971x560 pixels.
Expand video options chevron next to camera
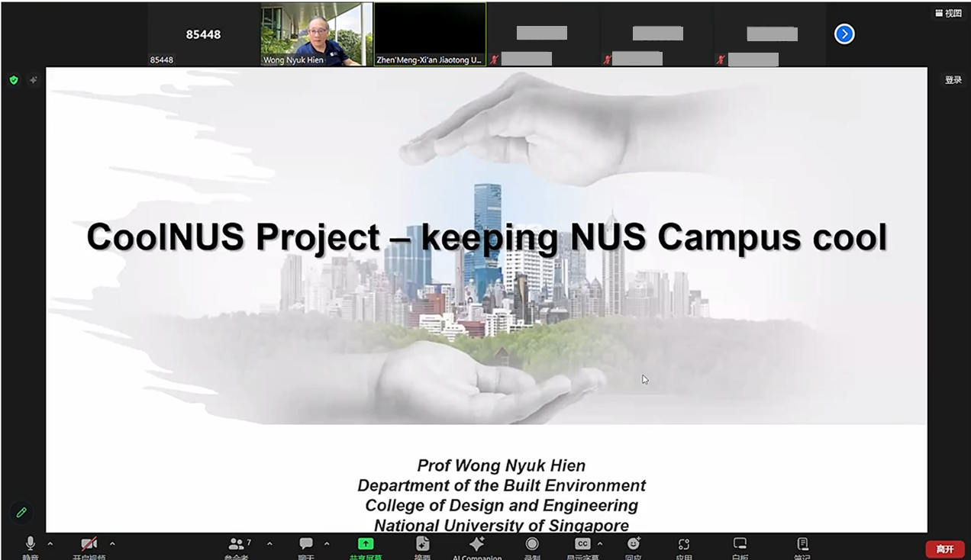click(x=112, y=544)
